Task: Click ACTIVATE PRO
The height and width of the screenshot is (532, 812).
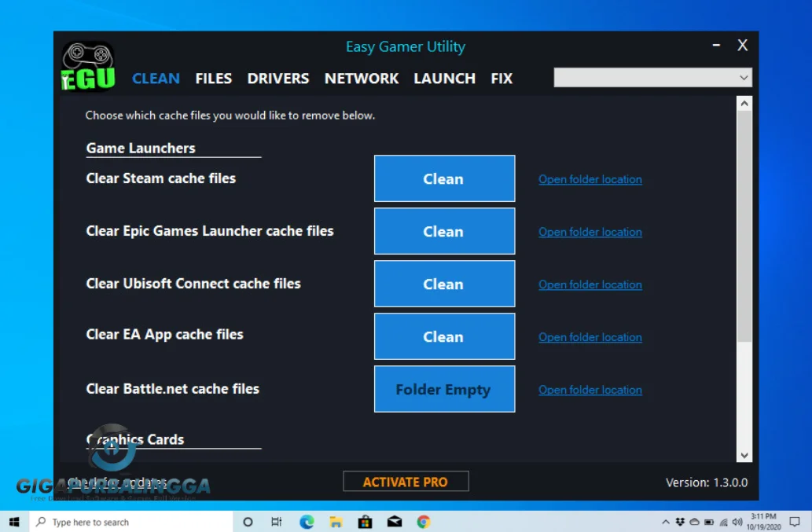Action: pos(406,480)
